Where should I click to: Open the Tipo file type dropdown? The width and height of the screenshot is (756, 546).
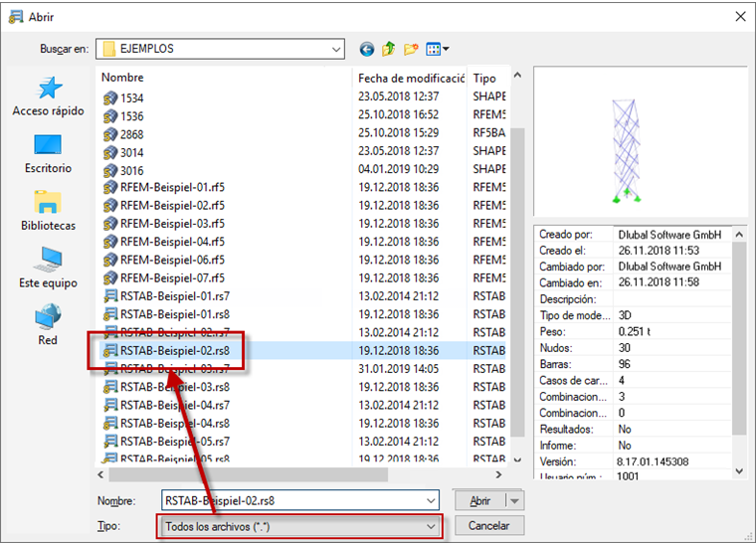pyautogui.click(x=299, y=527)
